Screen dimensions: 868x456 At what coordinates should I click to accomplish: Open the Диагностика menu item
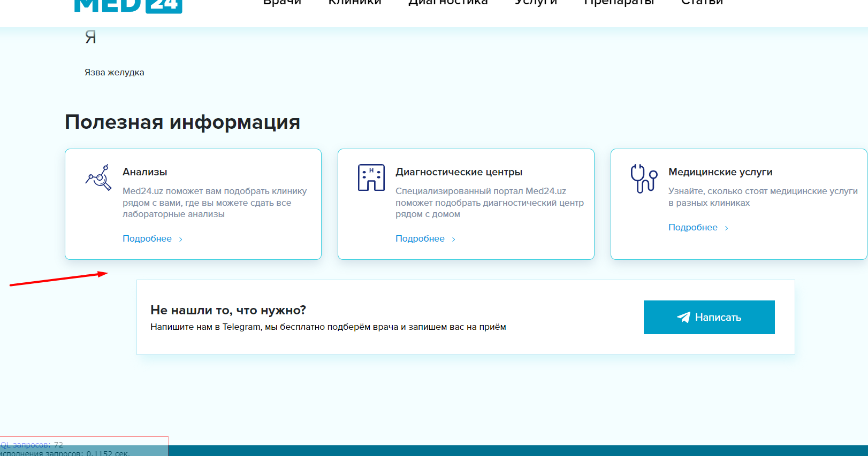(448, 3)
